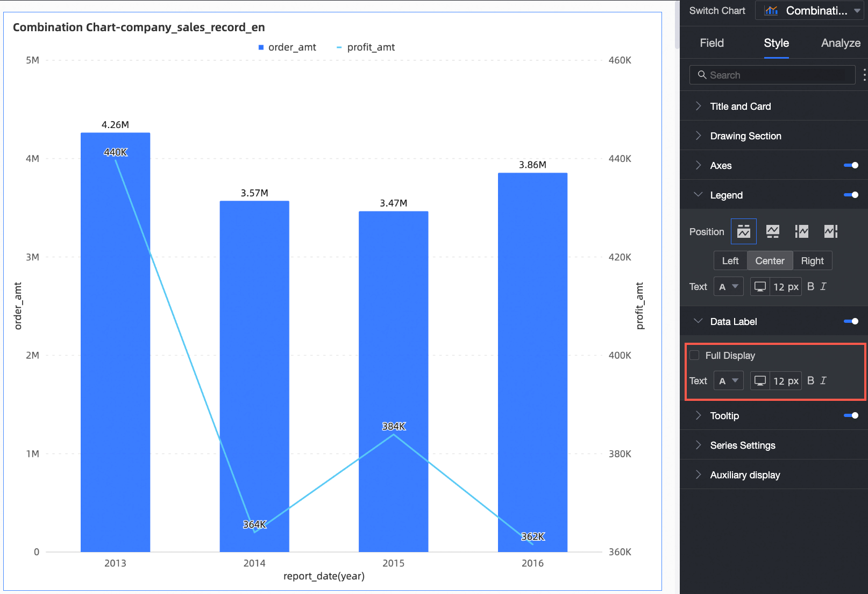Check the Full Display checkbox

tap(694, 355)
